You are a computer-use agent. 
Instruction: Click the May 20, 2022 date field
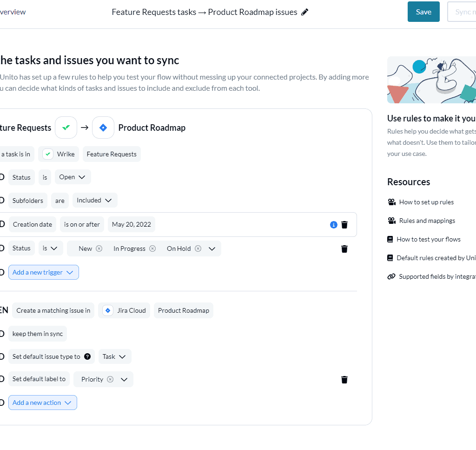point(132,224)
